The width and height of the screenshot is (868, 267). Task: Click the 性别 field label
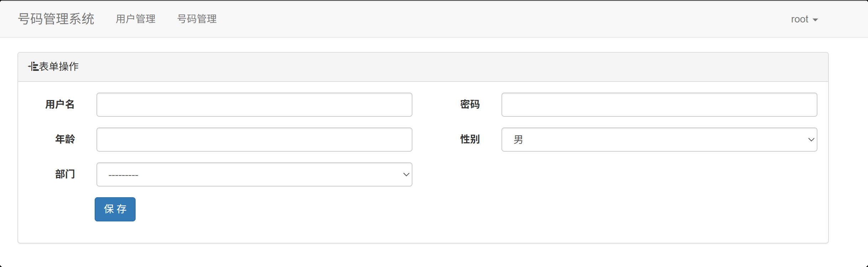coord(470,139)
